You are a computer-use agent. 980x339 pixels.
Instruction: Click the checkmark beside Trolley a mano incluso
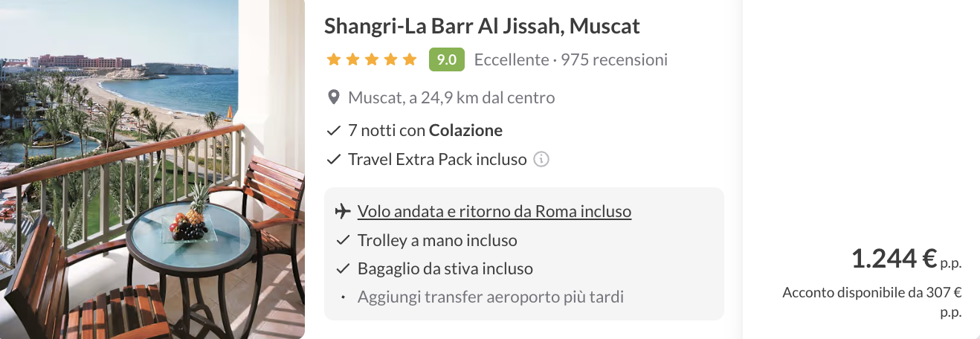pos(343,240)
